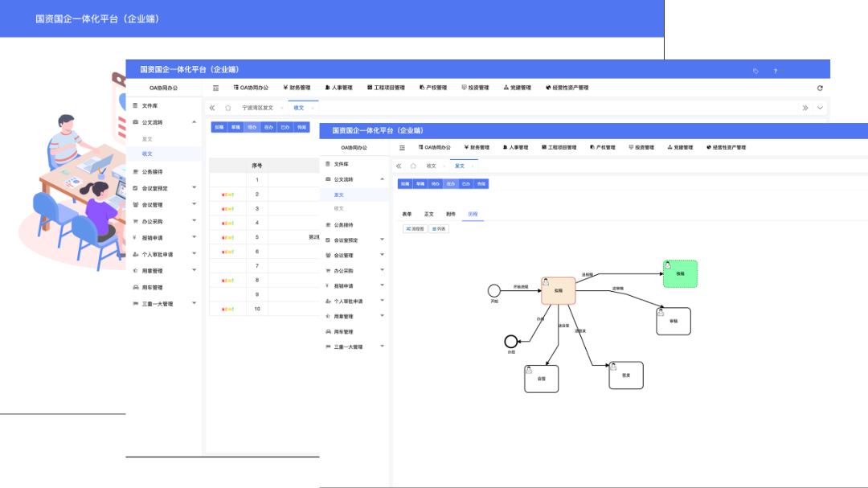The image size is (868, 488).
Task: Click the refresh icon in the back window's toolbar
Action: 820,88
